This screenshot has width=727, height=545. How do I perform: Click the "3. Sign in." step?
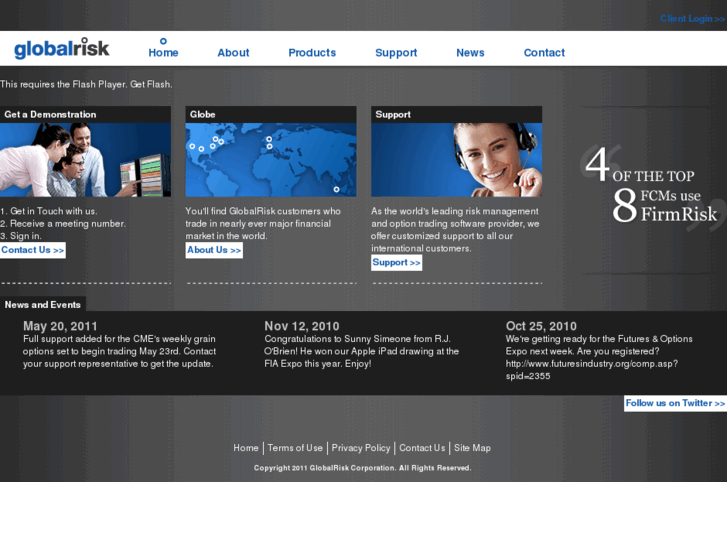point(21,236)
